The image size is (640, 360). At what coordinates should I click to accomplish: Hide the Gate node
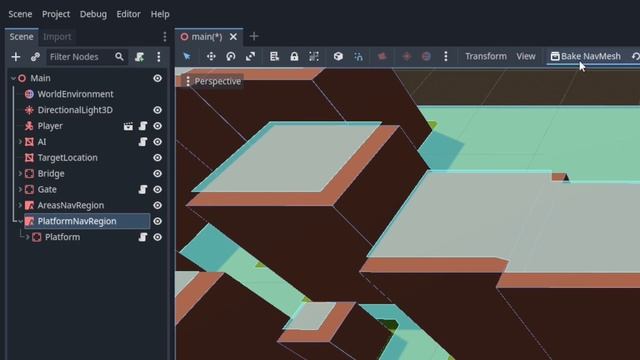(158, 190)
